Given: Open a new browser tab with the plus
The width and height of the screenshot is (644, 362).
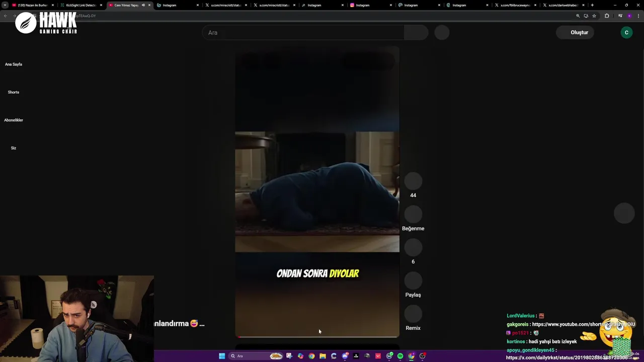Looking at the screenshot, I should point(592,5).
